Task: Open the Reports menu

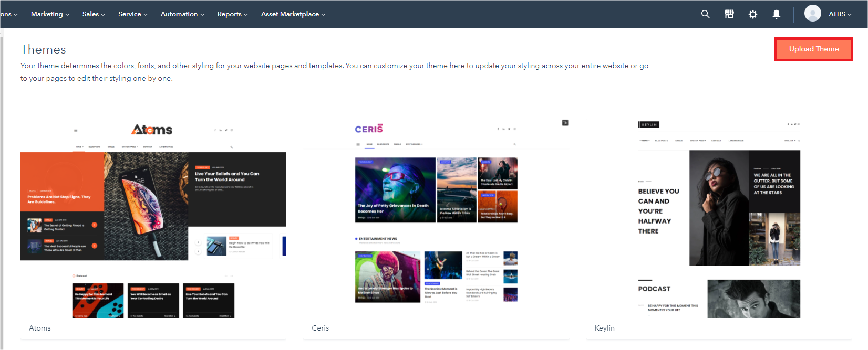Action: click(232, 14)
